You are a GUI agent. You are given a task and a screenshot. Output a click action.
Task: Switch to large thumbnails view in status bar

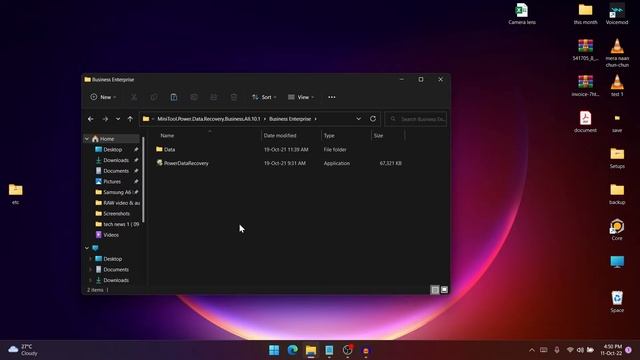point(444,290)
